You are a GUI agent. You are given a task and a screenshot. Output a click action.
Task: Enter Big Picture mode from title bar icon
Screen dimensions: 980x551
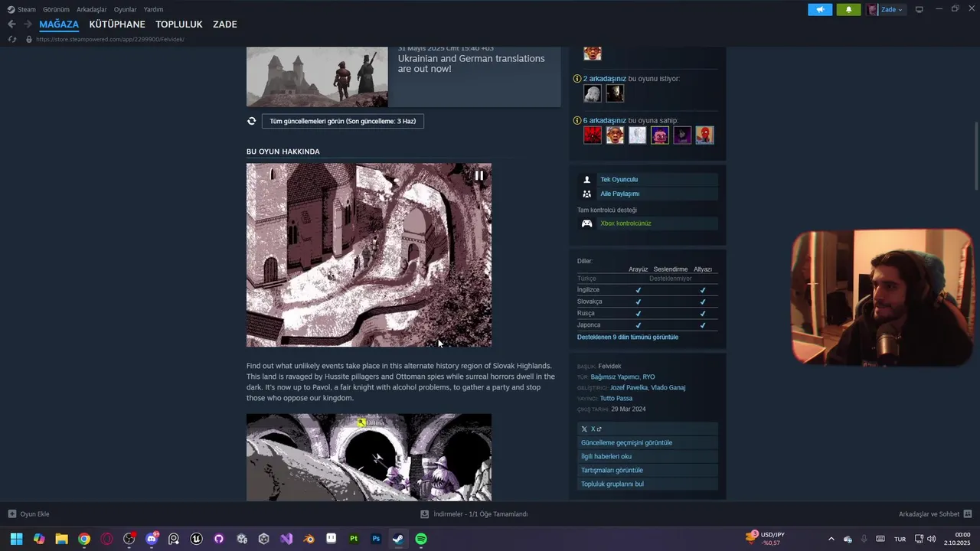920,9
